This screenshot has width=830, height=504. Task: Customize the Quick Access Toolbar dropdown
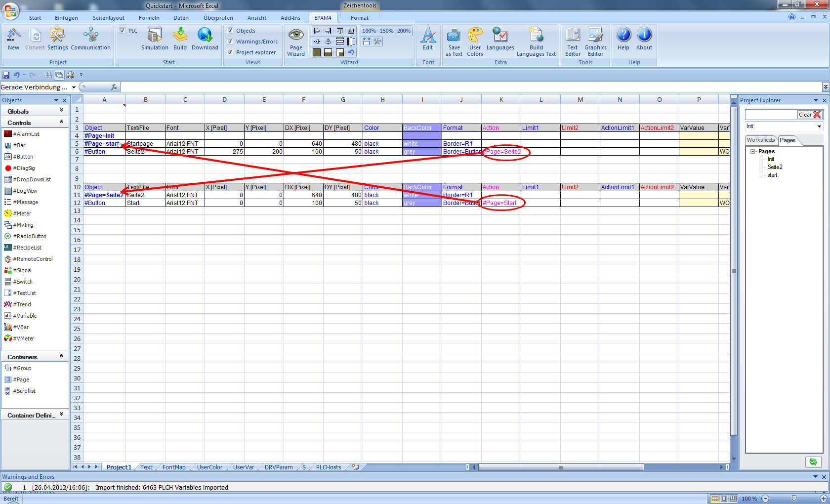[x=81, y=75]
